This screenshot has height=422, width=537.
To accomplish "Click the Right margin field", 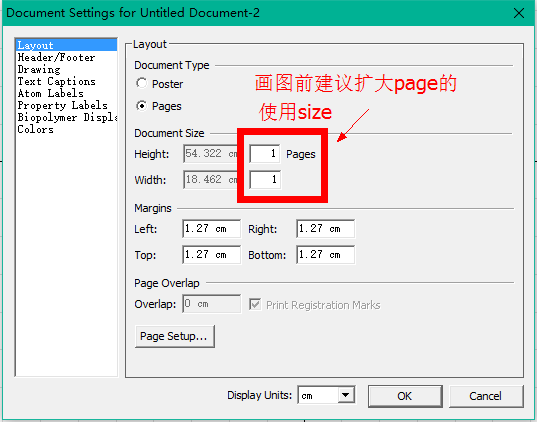I will [325, 228].
